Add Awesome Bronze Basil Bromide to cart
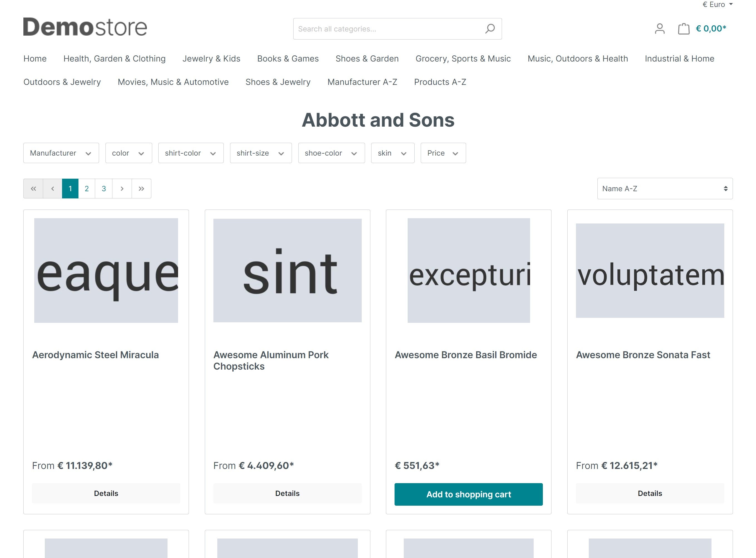The height and width of the screenshot is (558, 756). 468,494
